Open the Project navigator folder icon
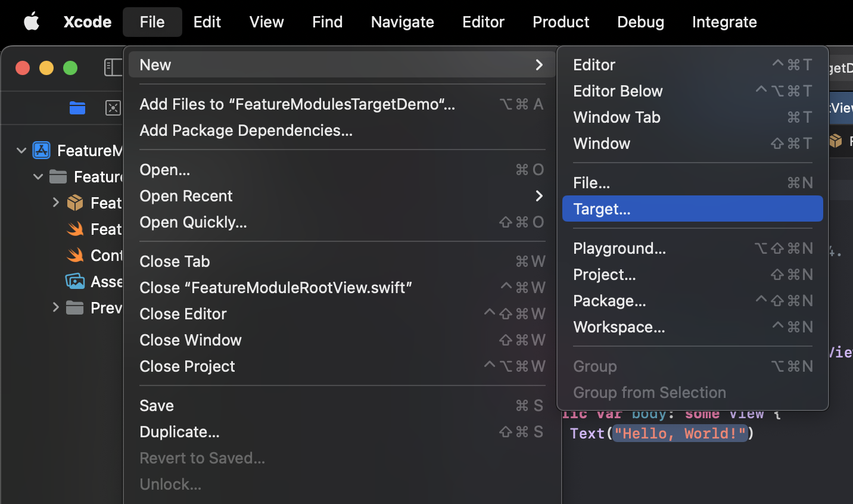The width and height of the screenshot is (853, 504). click(x=77, y=108)
